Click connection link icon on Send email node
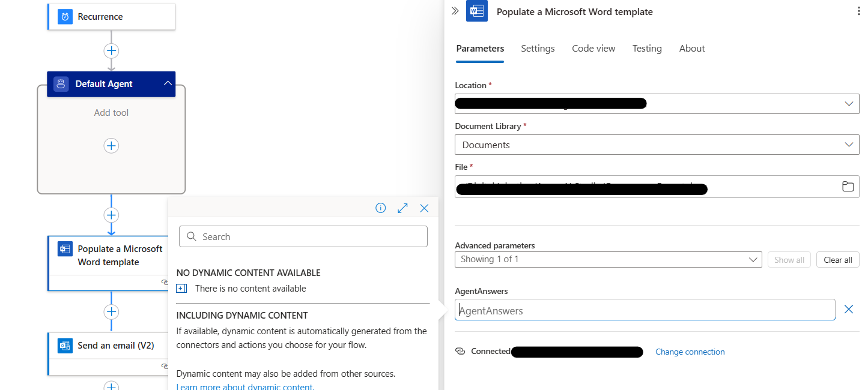 coord(165,366)
